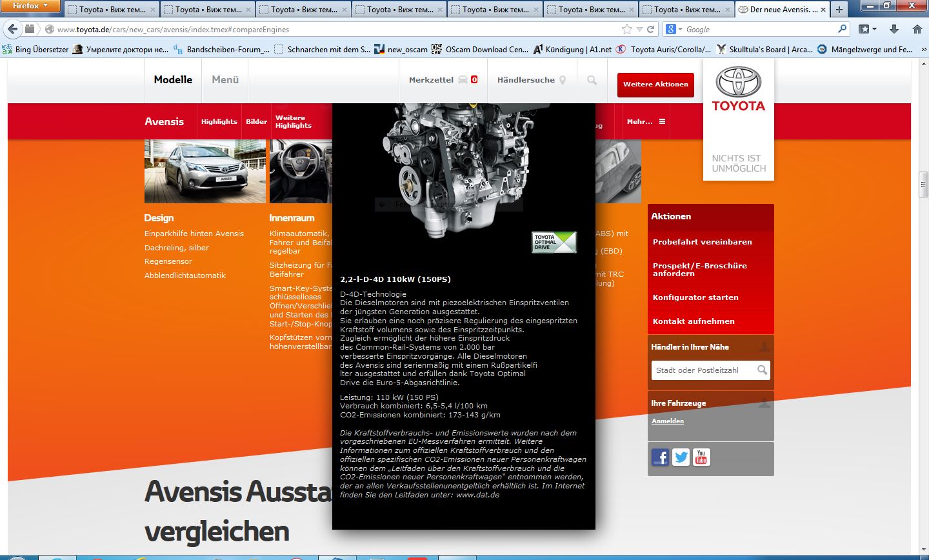Expand the Mehr... navigation menu
Screen dimensions: 929x560
[x=646, y=121]
